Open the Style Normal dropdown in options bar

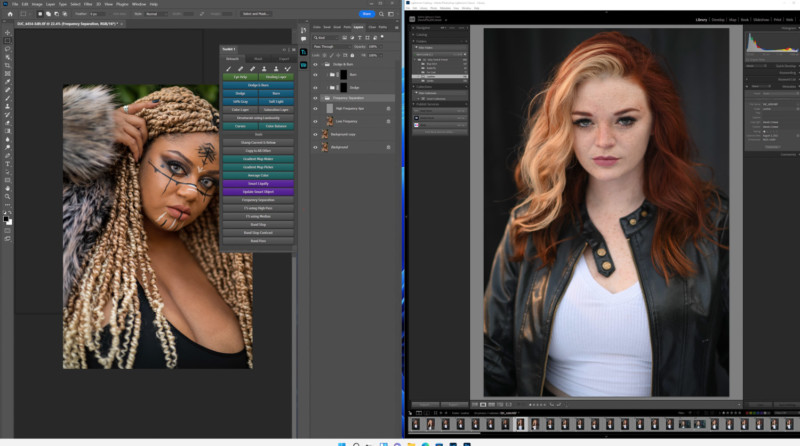point(157,14)
